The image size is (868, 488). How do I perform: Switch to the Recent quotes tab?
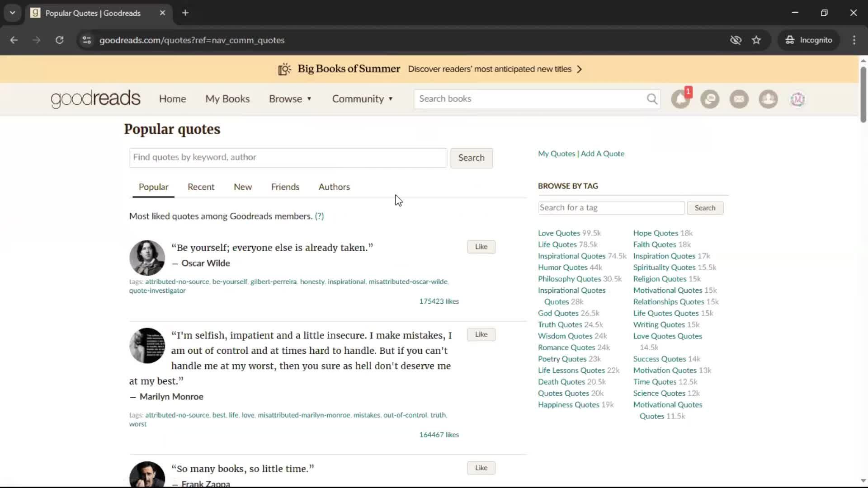201,187
